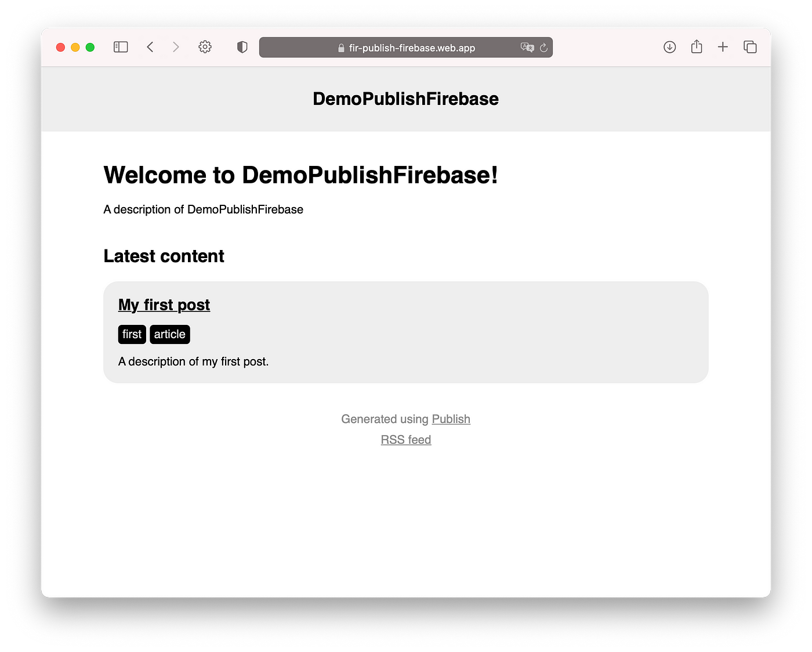Viewport: 812px width, 652px height.
Task: Go back with the left chevron
Action: click(x=150, y=47)
